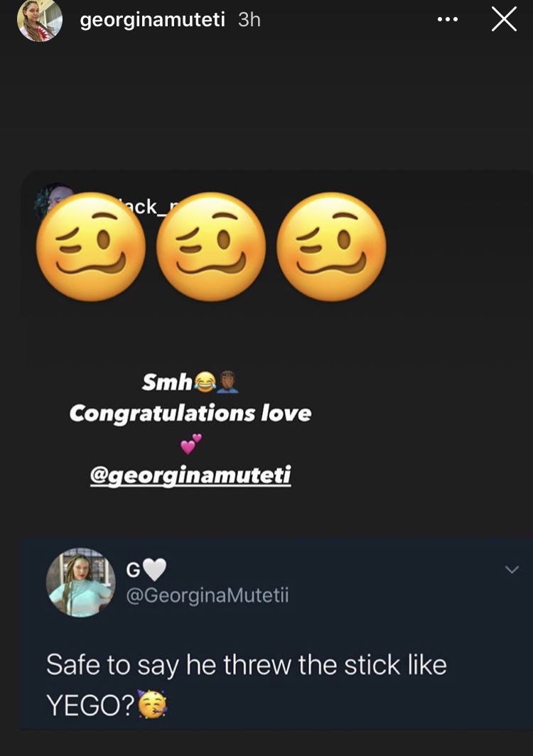The image size is (533, 756).
Task: Open the tweet author's profile photo
Action: 80,583
